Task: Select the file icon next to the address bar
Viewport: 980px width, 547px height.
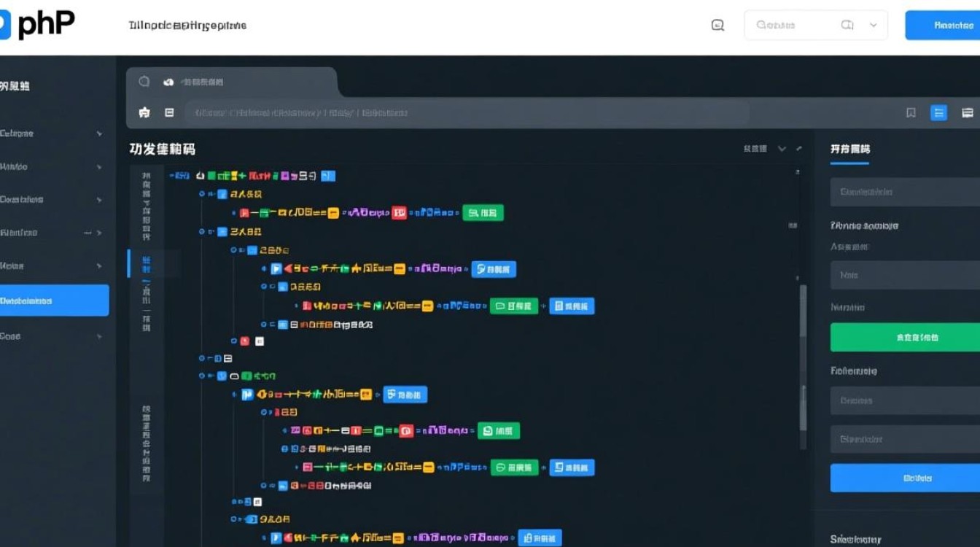Action: tap(169, 112)
